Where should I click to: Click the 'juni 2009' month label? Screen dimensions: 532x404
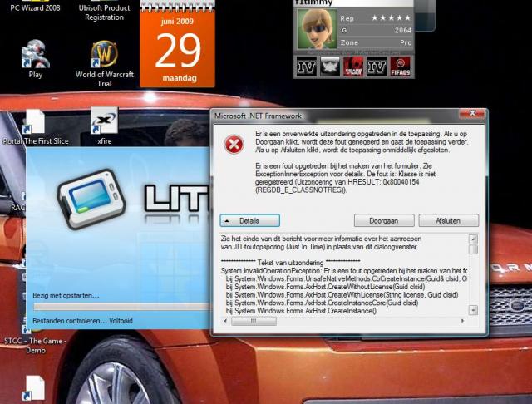tap(177, 22)
